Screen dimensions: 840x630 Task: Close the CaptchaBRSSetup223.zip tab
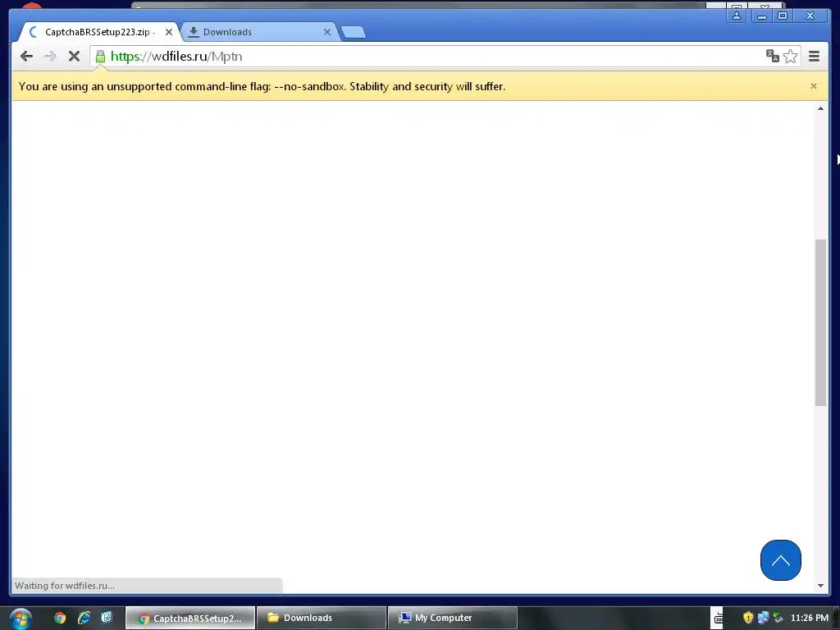click(x=169, y=32)
